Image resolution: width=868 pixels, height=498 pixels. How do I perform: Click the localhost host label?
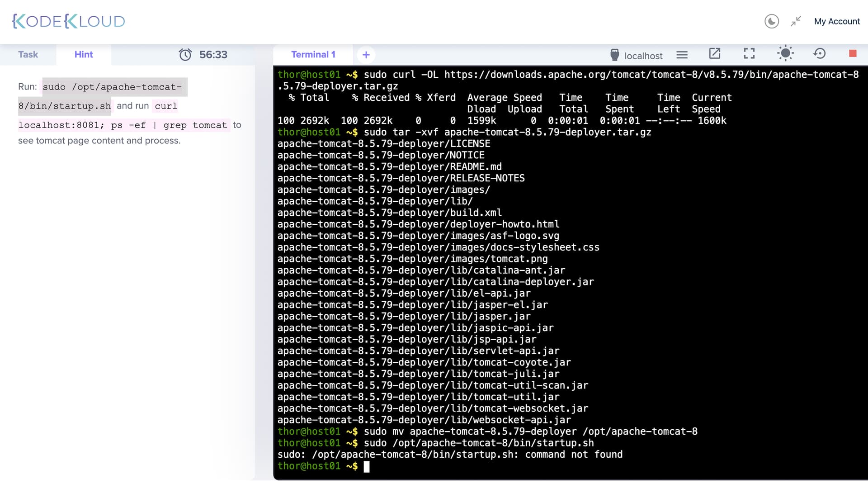coord(643,56)
